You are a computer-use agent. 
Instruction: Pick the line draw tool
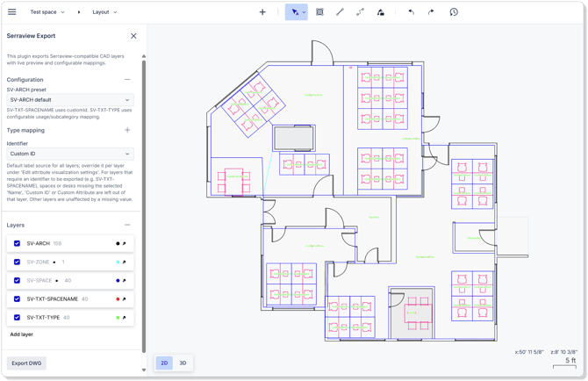tap(340, 12)
